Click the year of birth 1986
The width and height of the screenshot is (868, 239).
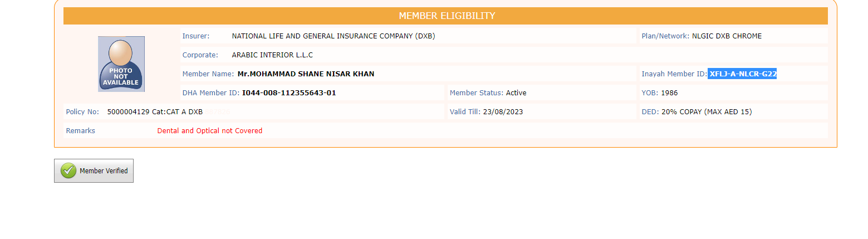(669, 93)
